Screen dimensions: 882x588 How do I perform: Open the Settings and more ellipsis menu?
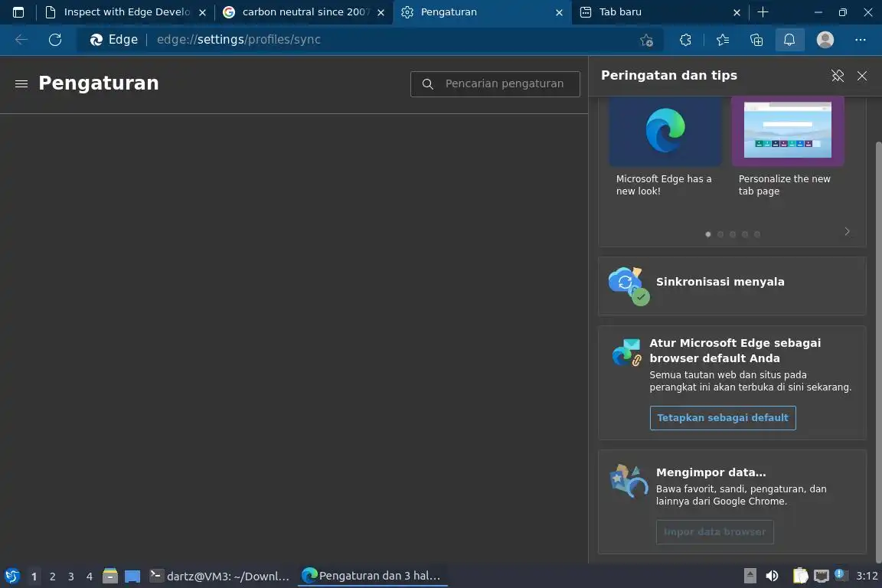tap(860, 39)
